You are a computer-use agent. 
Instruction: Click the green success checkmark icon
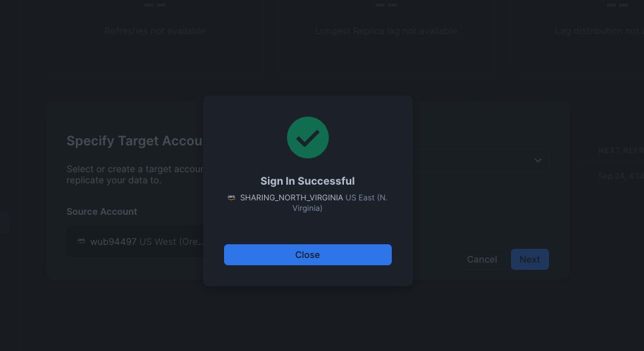[308, 138]
